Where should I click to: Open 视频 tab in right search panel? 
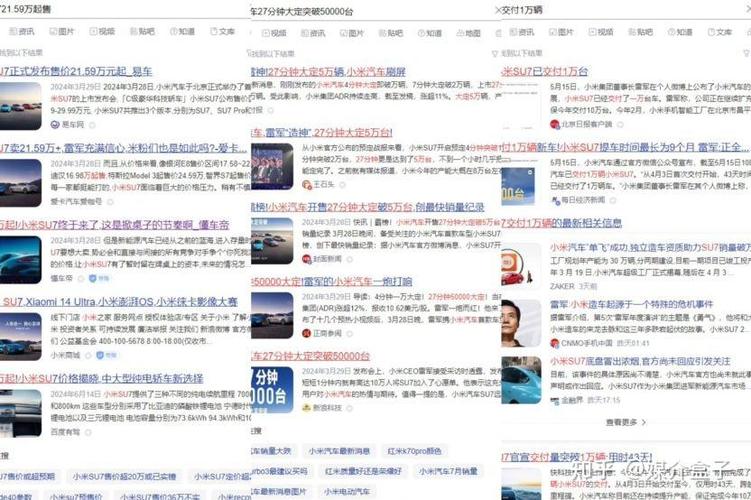pyautogui.click(x=601, y=32)
